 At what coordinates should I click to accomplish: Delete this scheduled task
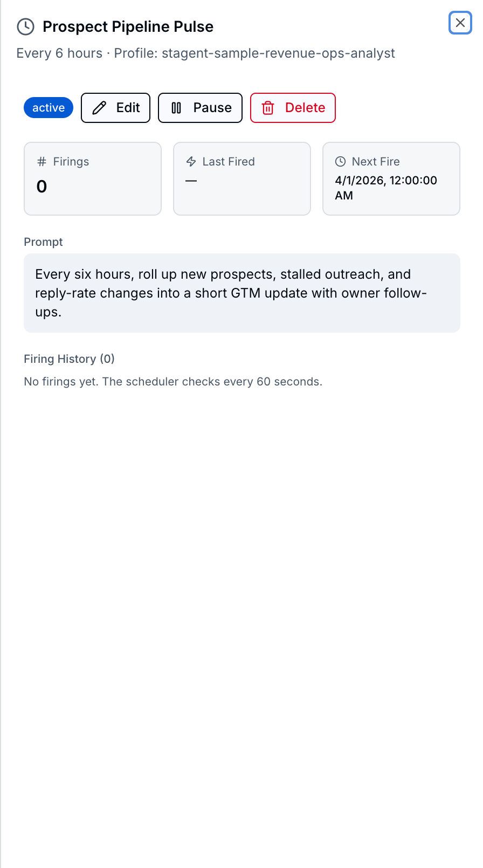293,108
